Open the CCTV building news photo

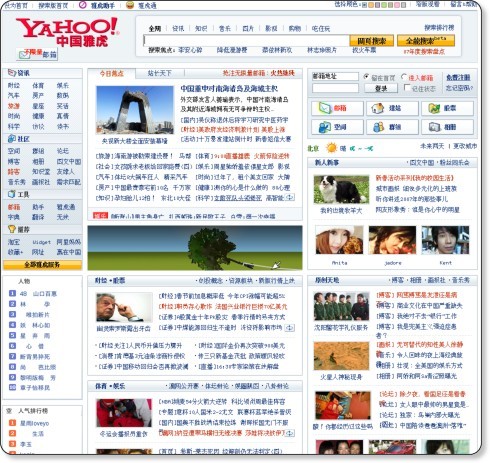(x=135, y=110)
